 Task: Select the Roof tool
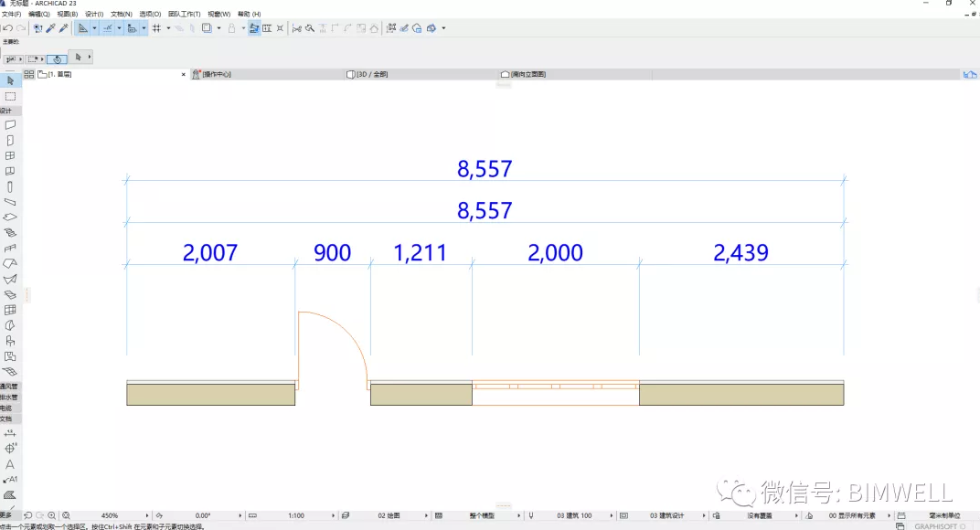pos(10,264)
